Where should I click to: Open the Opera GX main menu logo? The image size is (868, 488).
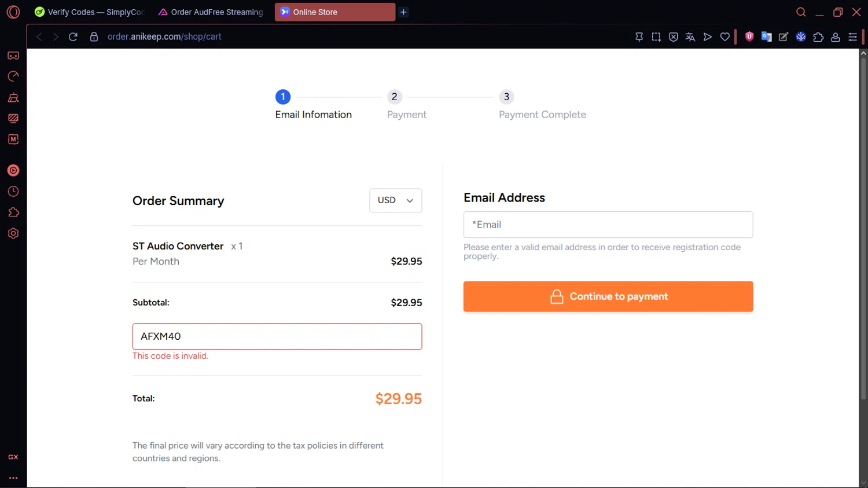click(13, 12)
